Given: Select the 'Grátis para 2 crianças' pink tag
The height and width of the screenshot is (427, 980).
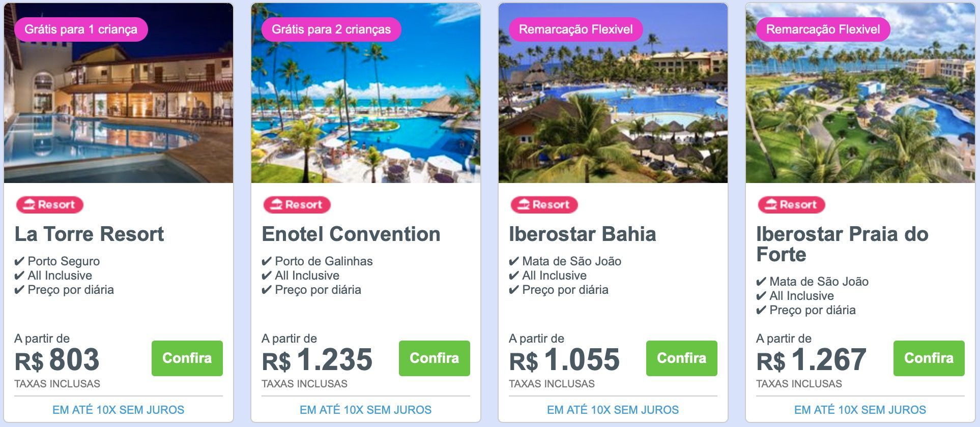Looking at the screenshot, I should 331,29.
